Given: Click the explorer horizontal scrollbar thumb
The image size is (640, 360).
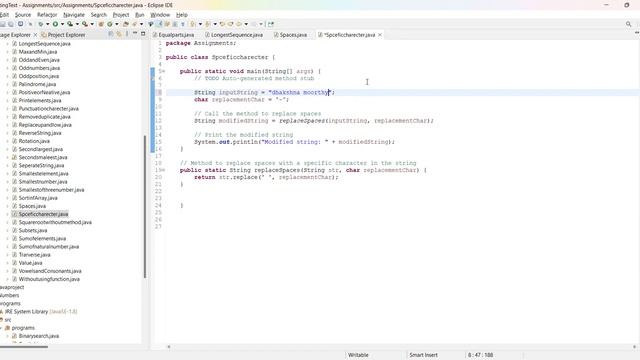Looking at the screenshot, I should click(x=24, y=347).
